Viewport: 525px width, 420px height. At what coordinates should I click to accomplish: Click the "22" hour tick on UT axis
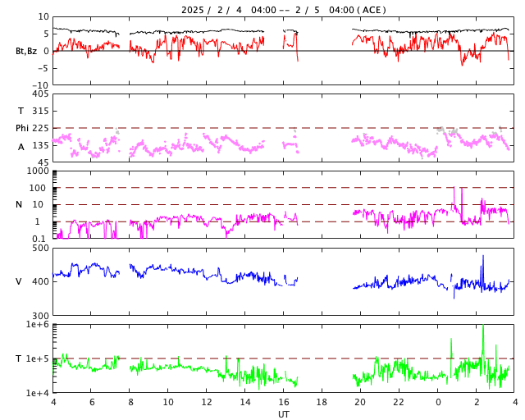coord(399,402)
